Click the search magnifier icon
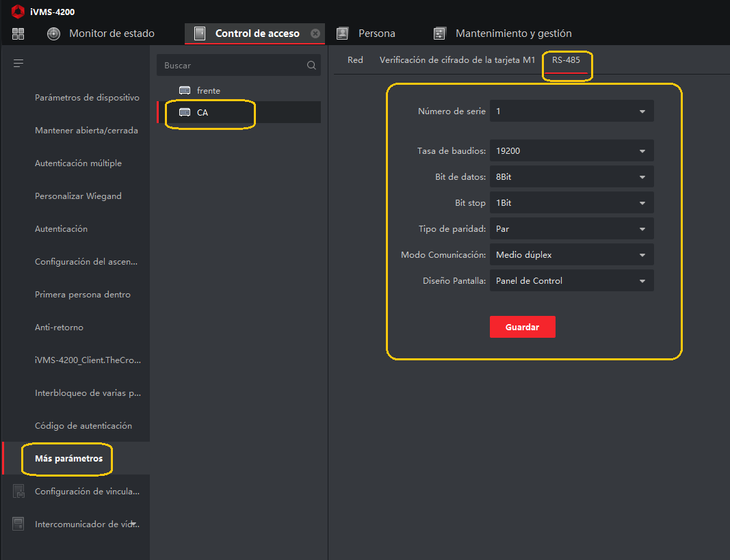 pyautogui.click(x=311, y=66)
